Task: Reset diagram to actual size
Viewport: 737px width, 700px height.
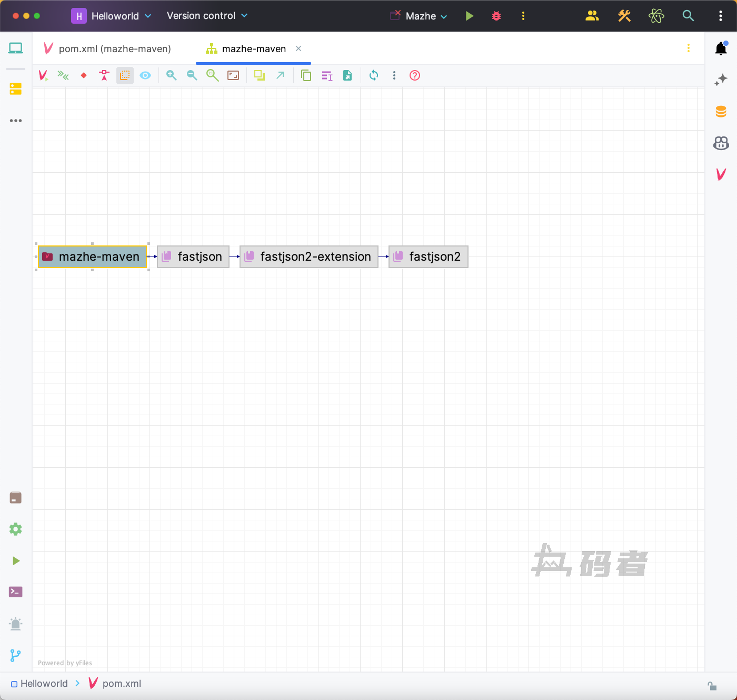Action: pos(212,75)
